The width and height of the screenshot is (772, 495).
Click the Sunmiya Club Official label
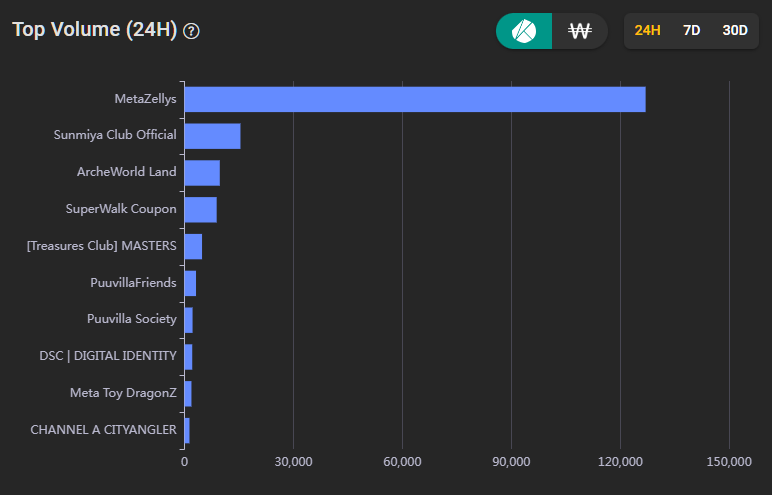point(115,135)
